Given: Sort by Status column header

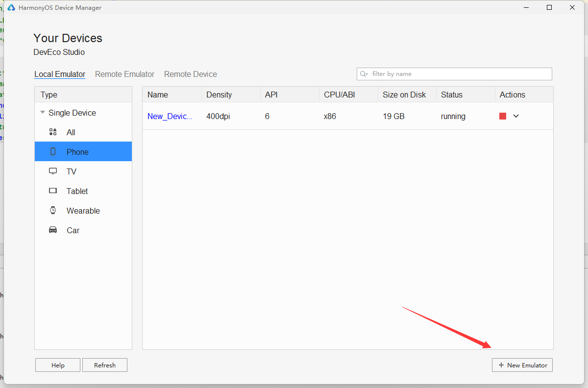Looking at the screenshot, I should pos(465,95).
